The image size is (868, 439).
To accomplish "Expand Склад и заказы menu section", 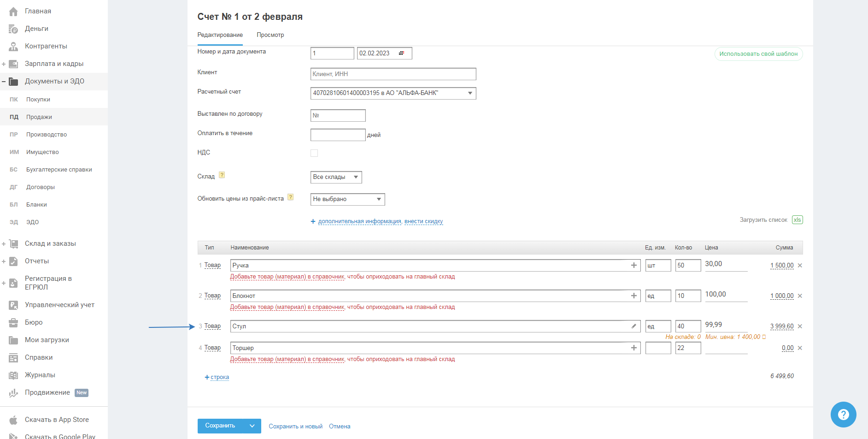I will 4,244.
